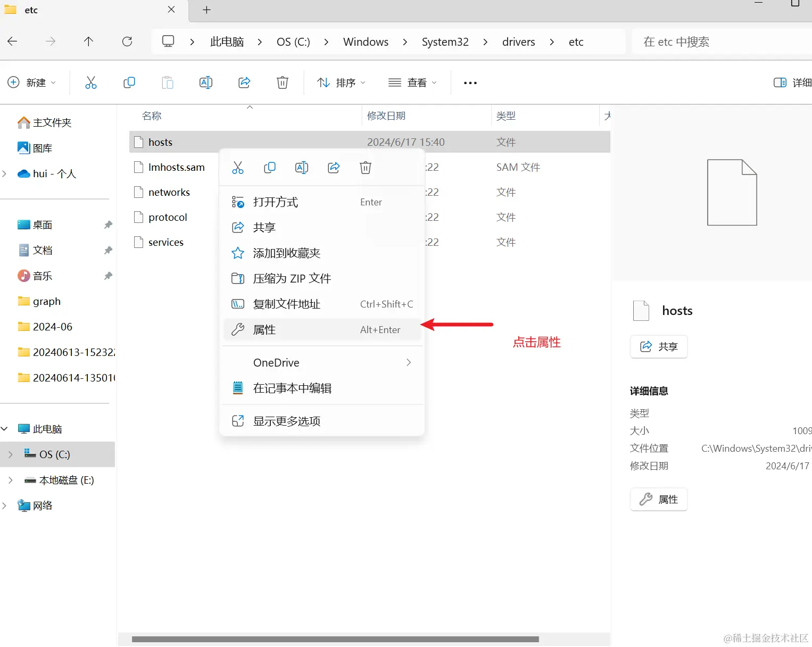Select the services file
The width and height of the screenshot is (812, 647).
coord(166,242)
